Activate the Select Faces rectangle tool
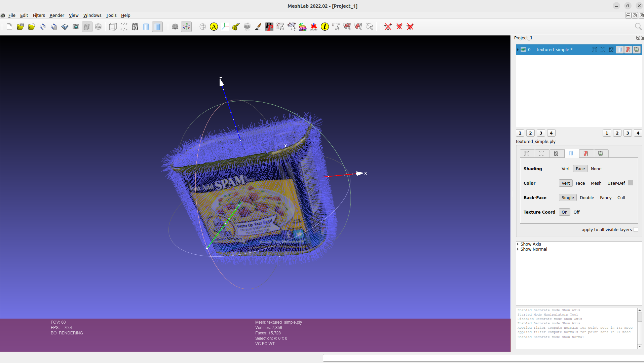The height and width of the screenshot is (363, 644). pos(347,27)
